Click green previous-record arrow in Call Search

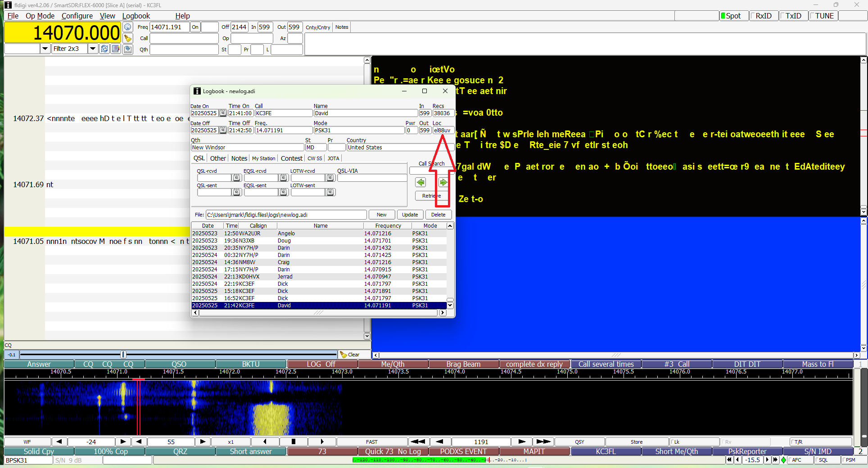(420, 182)
